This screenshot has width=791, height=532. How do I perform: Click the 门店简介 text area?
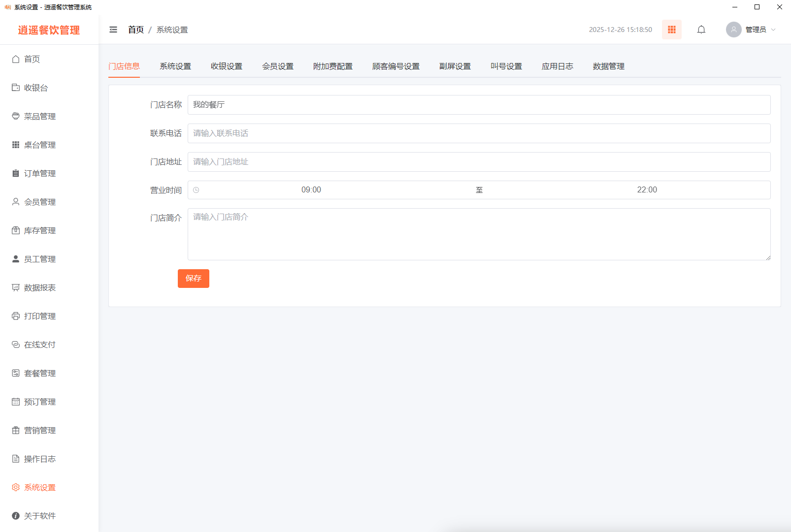click(479, 234)
